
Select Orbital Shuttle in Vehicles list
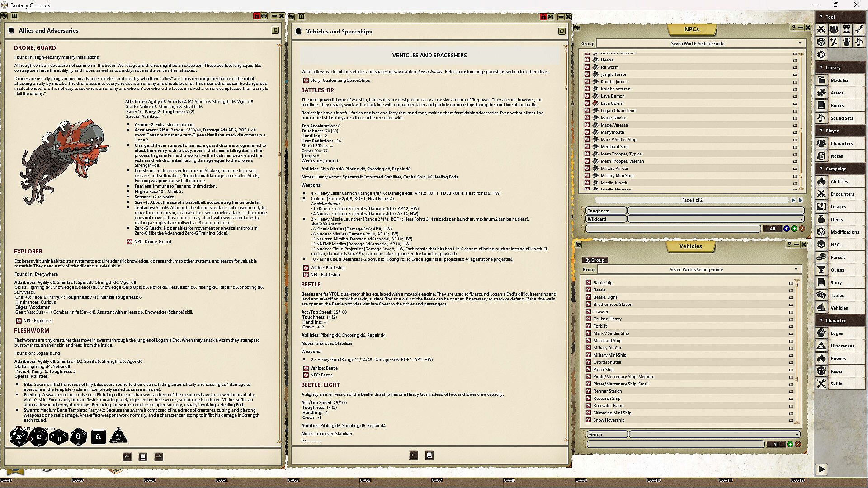607,362
